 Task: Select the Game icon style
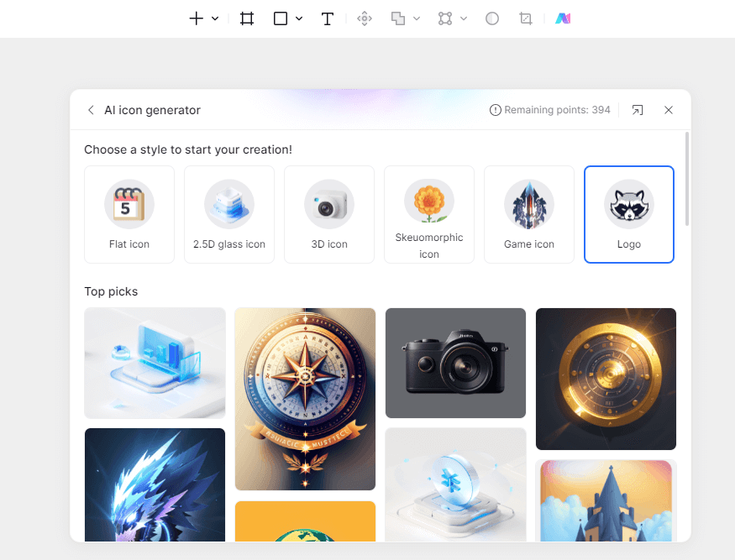coord(528,215)
